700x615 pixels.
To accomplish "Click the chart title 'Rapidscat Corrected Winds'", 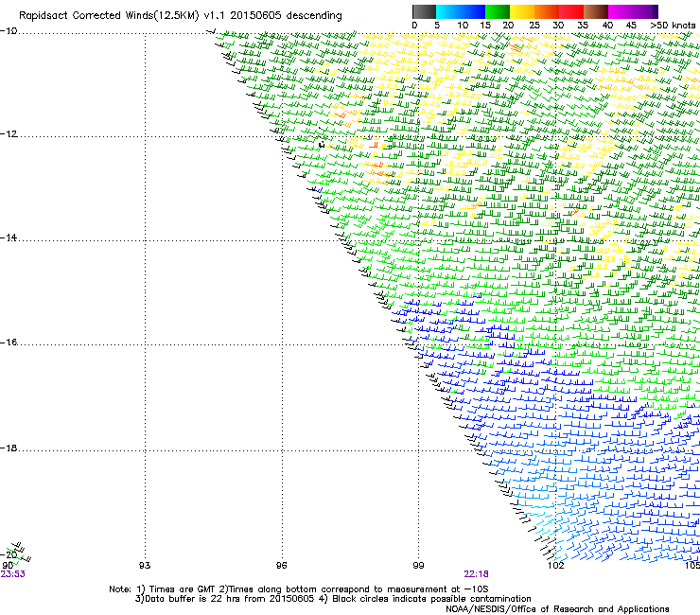I will click(x=86, y=16).
